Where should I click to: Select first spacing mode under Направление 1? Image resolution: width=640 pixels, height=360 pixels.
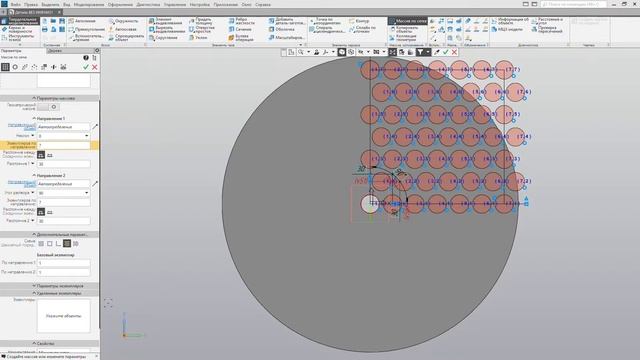coord(41,155)
